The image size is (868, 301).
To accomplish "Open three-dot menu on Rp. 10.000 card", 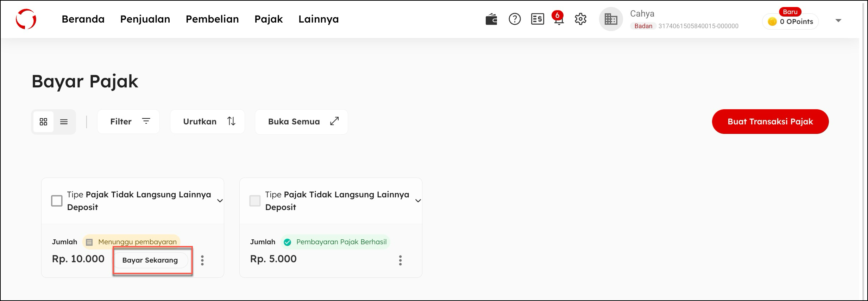I will click(x=202, y=260).
